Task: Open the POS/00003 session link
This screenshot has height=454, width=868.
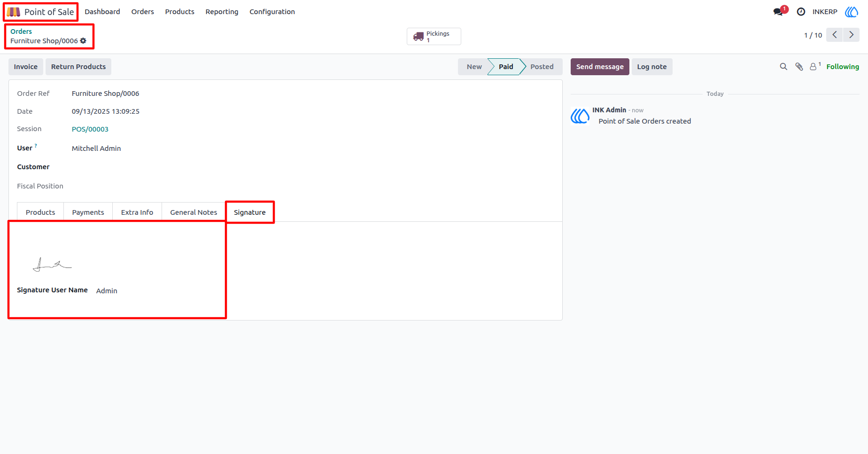Action: pos(90,129)
